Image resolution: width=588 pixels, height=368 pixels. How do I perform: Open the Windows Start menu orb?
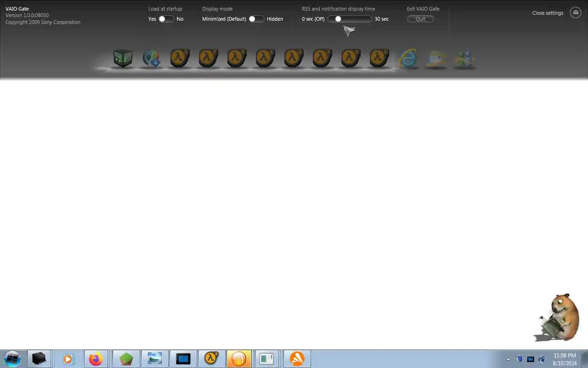(12, 359)
